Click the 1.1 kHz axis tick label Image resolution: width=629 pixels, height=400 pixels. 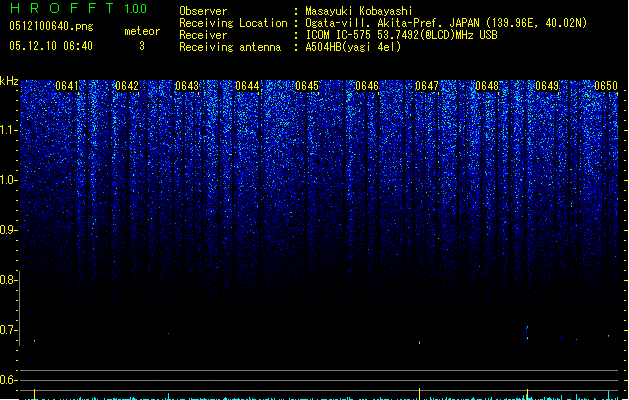tap(8, 130)
